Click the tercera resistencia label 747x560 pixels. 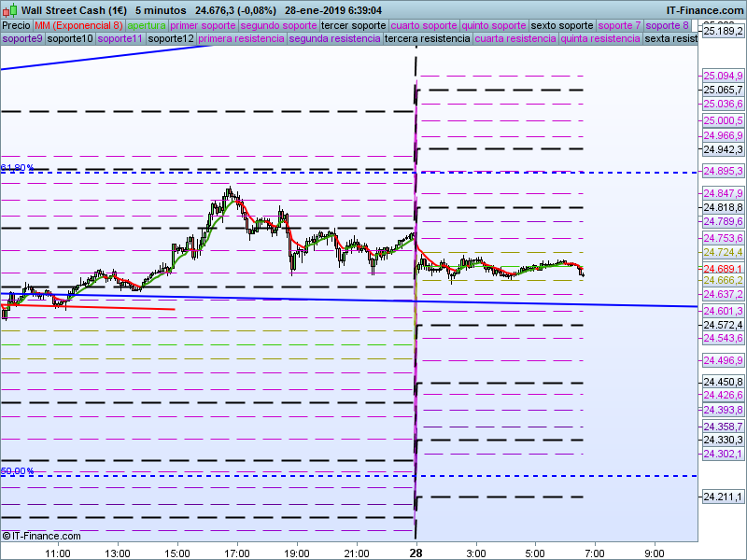point(427,39)
